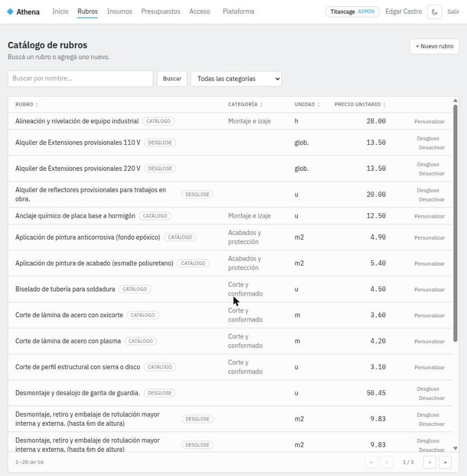Click CATÁLOGO badge on Alineación y nivelación row
This screenshot has width=467, height=476.
tap(159, 121)
